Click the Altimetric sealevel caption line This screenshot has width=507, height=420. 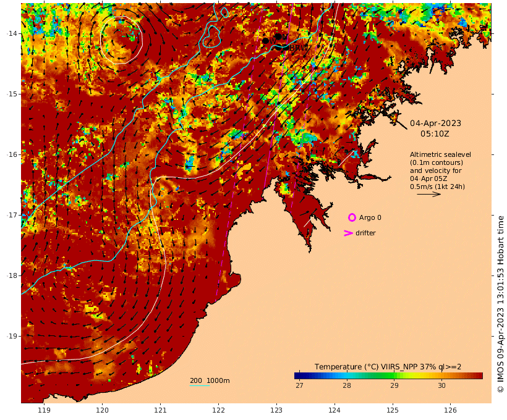(440, 154)
